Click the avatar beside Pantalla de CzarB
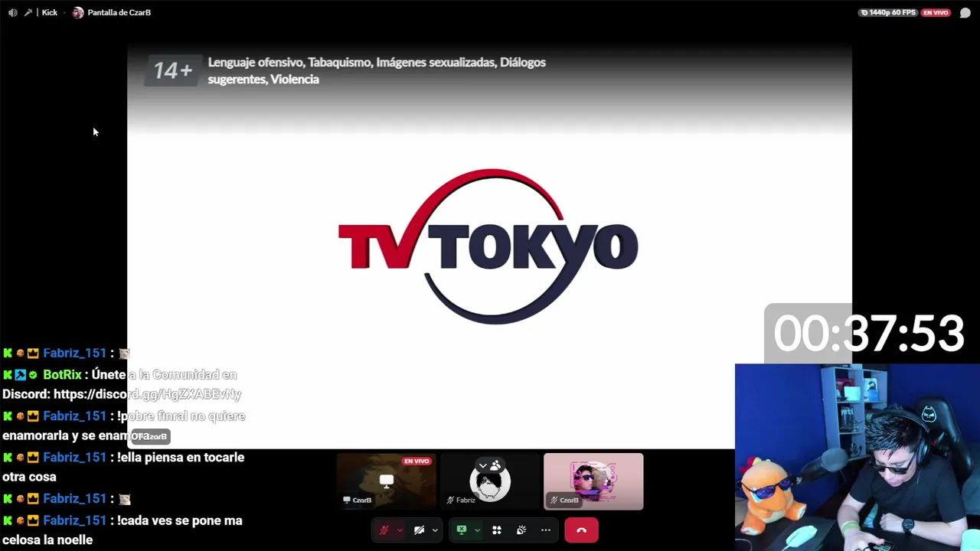Screen dimensions: 980x551 pos(78,12)
